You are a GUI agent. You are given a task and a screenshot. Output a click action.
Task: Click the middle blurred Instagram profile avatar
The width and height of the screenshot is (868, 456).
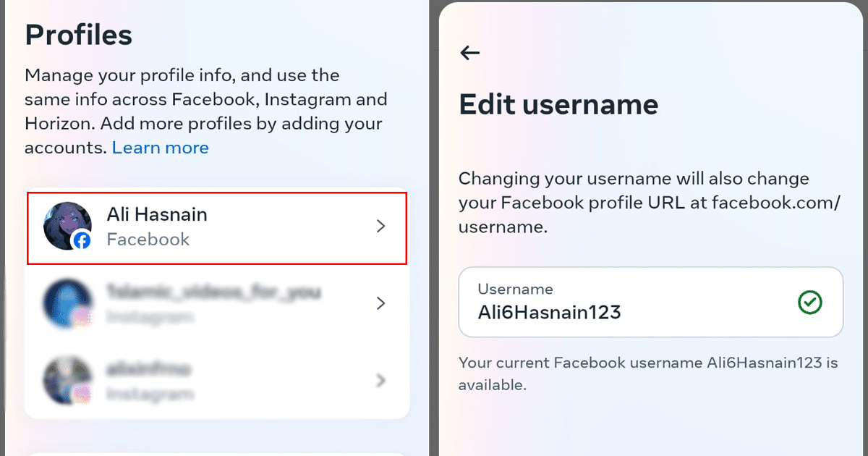click(x=66, y=302)
